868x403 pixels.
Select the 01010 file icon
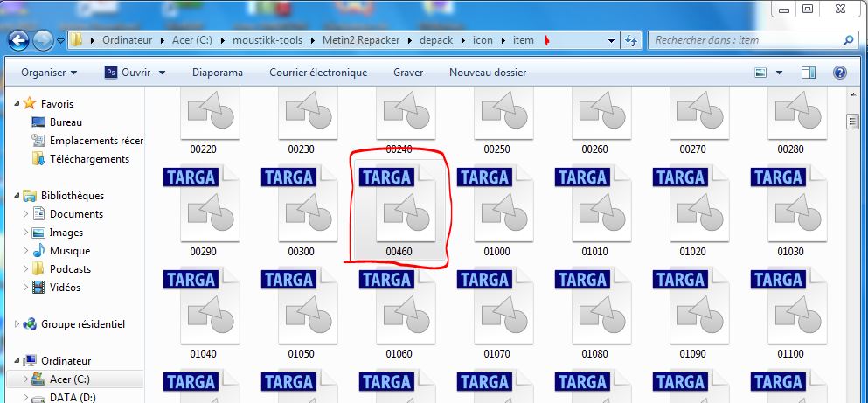(594, 205)
